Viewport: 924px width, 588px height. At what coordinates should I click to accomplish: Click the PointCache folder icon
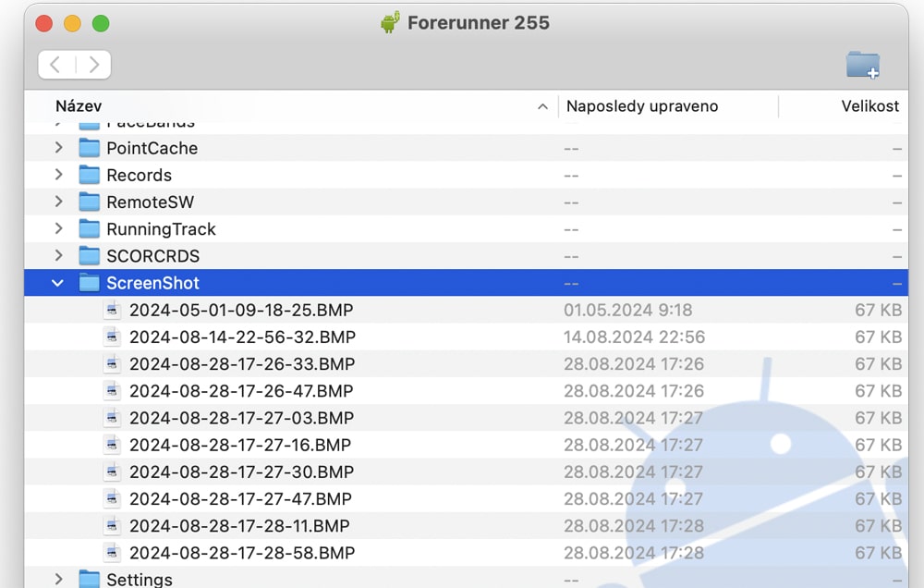[89, 147]
